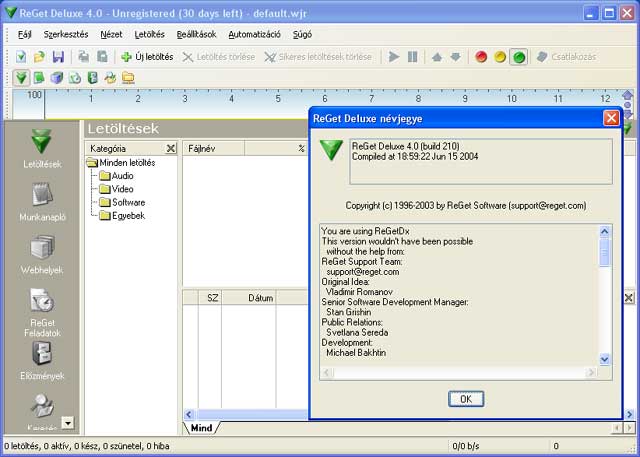Click the blue floppy disk save icon
Screen dimensions: 640x457
(x=58, y=57)
